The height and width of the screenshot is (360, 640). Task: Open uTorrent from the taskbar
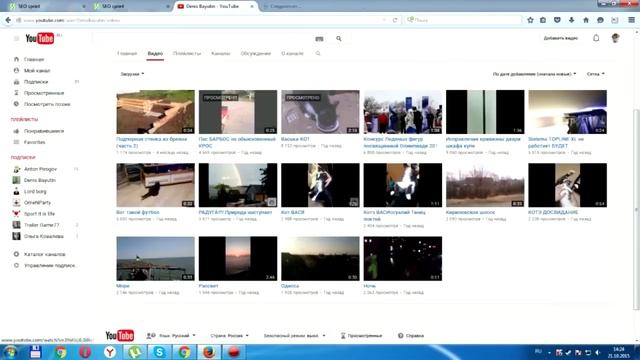(135, 352)
